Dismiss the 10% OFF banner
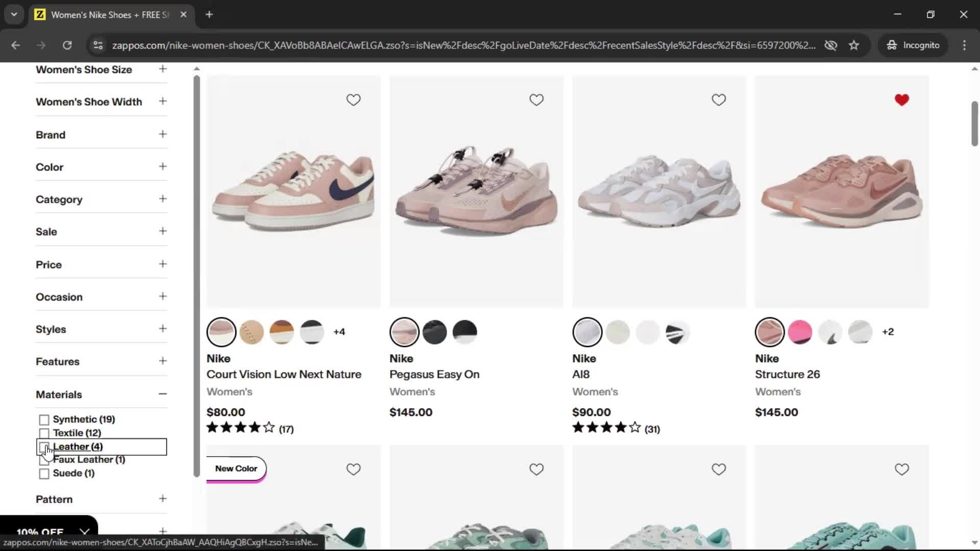 point(85,532)
